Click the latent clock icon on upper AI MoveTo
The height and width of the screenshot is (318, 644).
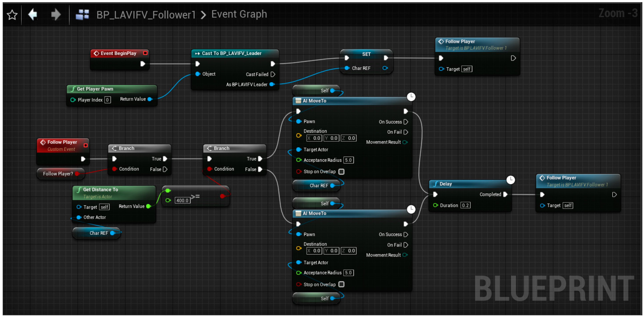point(411,97)
